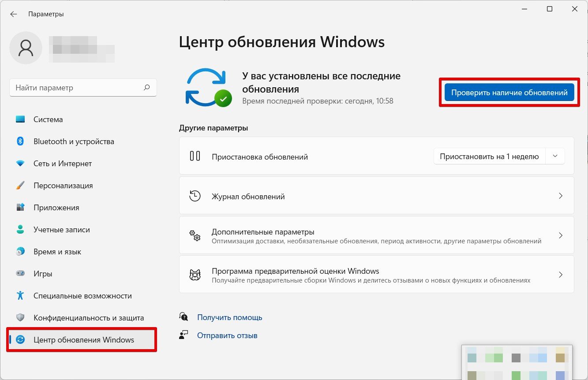
Task: Click the Отправить отзыв feedback icon
Action: coord(184,335)
